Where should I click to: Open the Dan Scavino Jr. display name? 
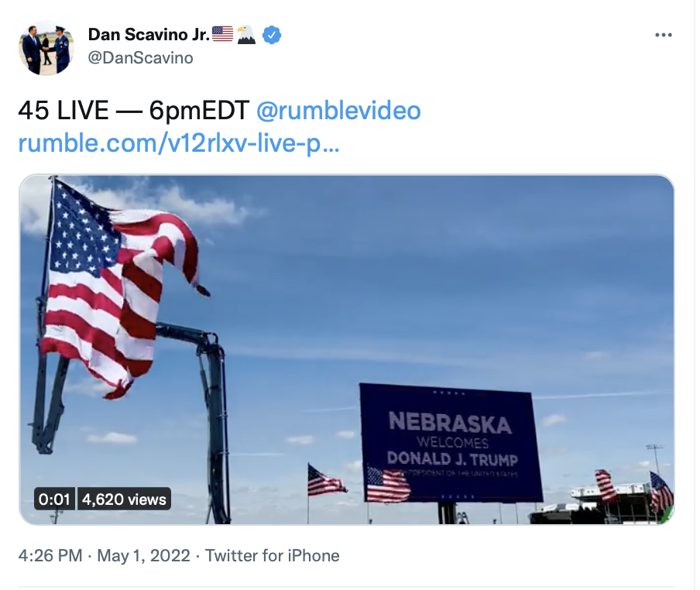click(x=149, y=34)
